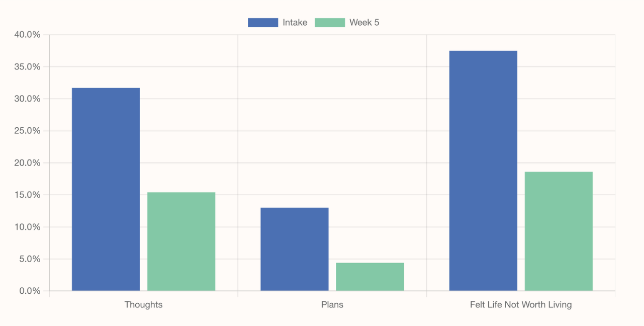Select the blue Intake bar for Thoughts
644x326 pixels.
[106, 189]
